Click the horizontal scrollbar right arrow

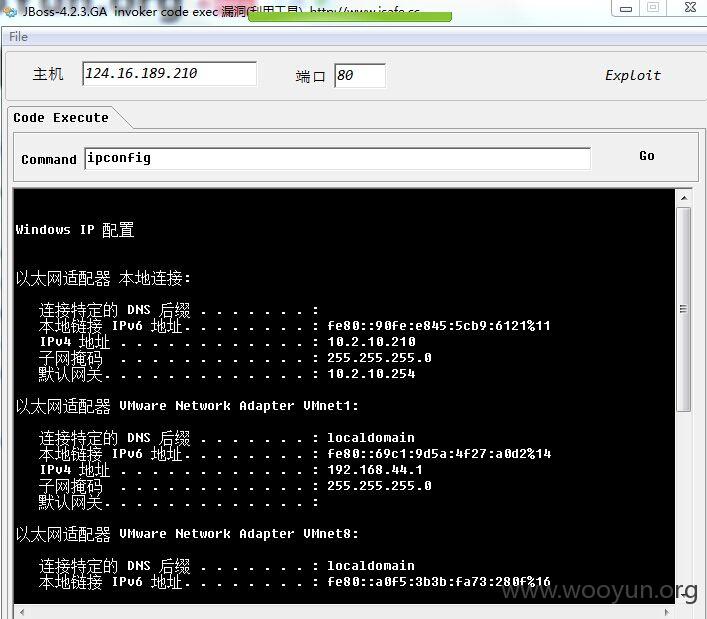pyautogui.click(x=667, y=612)
